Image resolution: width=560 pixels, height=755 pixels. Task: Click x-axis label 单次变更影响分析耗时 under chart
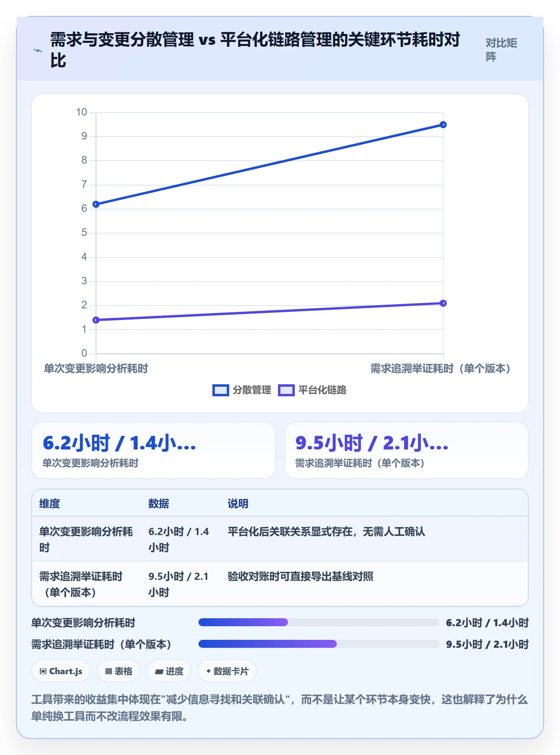(96, 368)
